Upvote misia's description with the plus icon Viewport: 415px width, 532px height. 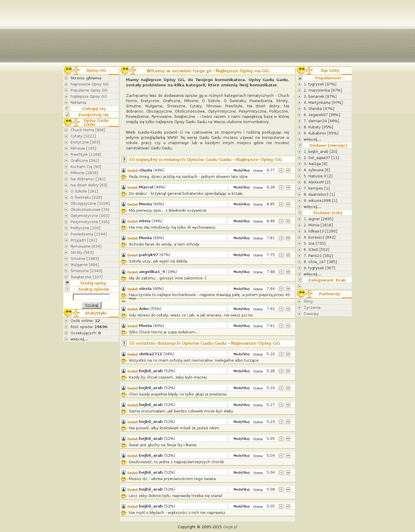tap(281, 221)
